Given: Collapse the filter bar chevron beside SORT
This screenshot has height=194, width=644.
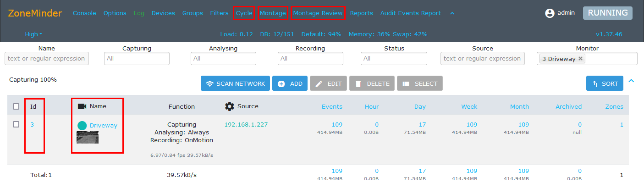Looking at the screenshot, I should click(x=631, y=81).
